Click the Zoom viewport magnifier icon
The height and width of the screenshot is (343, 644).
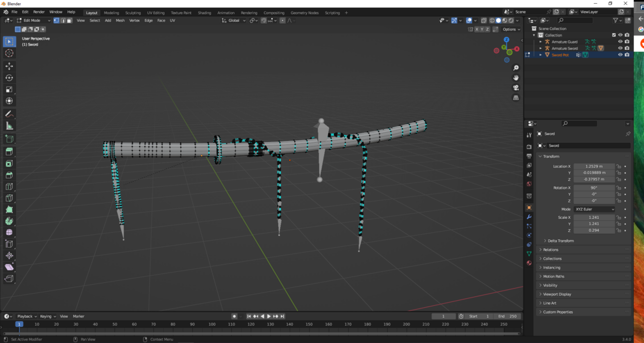click(x=516, y=68)
